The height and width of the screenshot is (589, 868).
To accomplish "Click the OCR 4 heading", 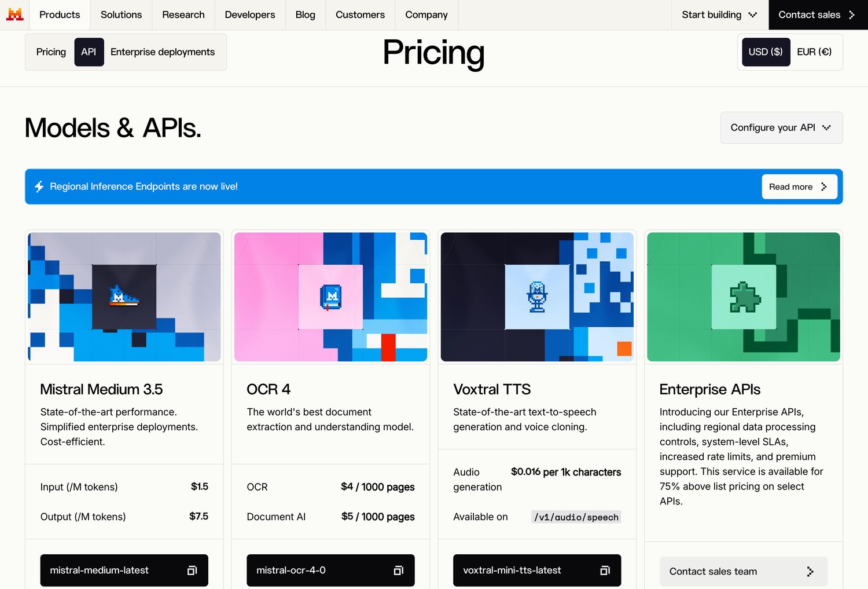I will [x=269, y=389].
